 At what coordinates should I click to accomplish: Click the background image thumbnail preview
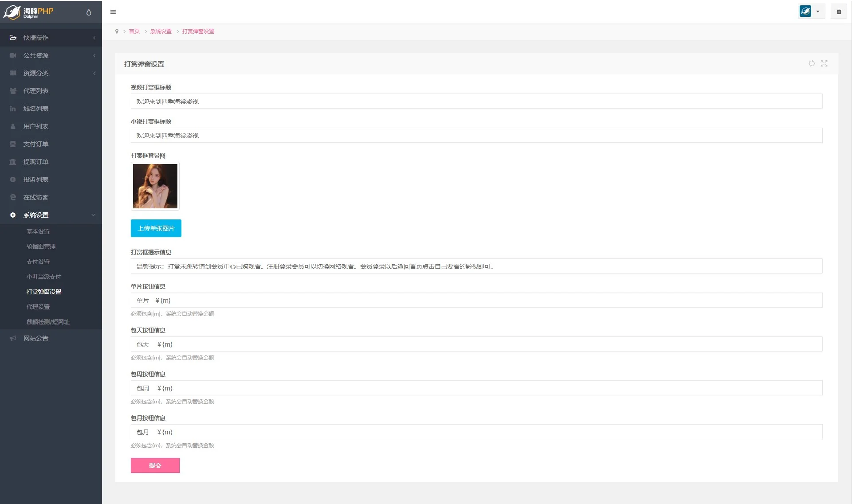pyautogui.click(x=155, y=186)
